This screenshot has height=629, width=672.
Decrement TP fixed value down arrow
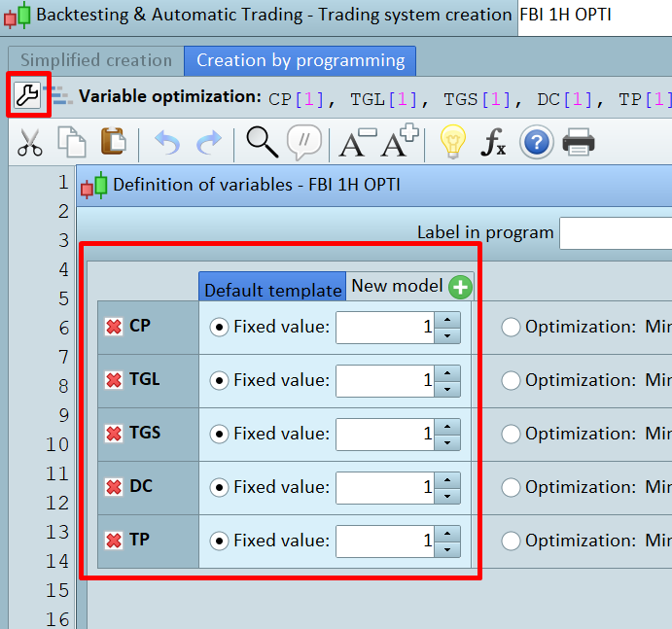click(x=447, y=549)
